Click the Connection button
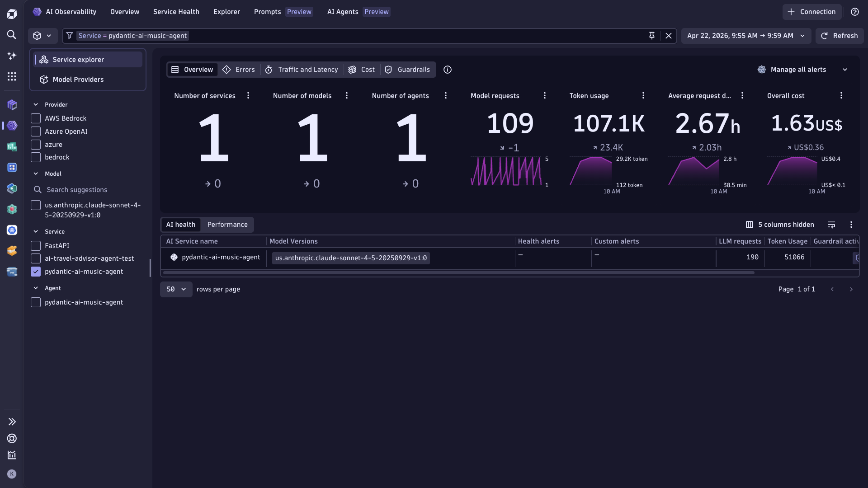The width and height of the screenshot is (868, 488). [x=811, y=12]
